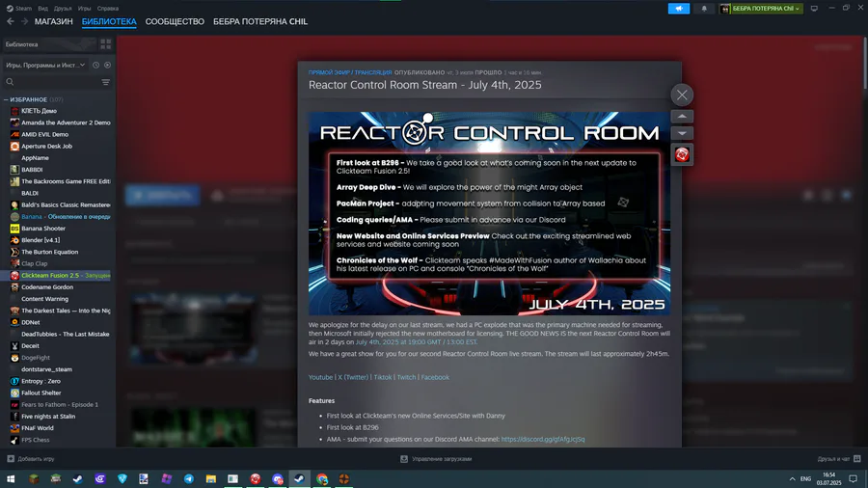Open the Discord AMA channel link
868x488 pixels.
[x=542, y=440]
